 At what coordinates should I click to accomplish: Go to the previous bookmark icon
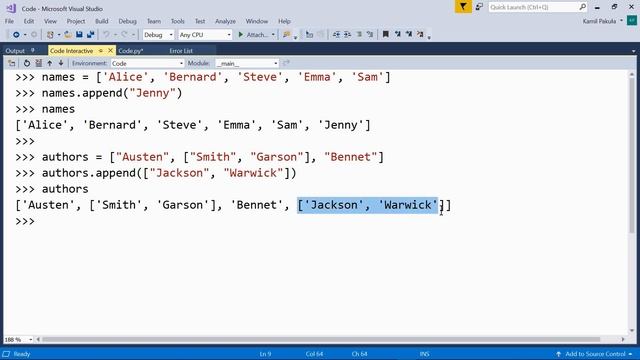coord(398,35)
